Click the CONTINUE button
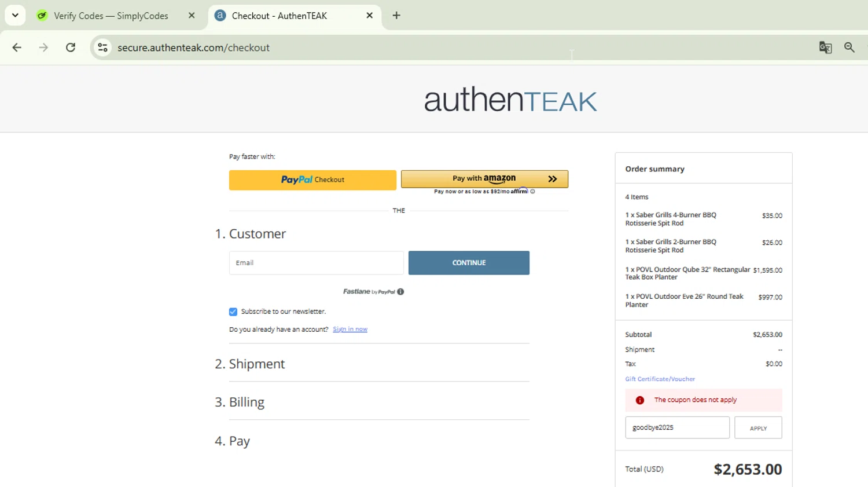The image size is (868, 487). coord(469,263)
